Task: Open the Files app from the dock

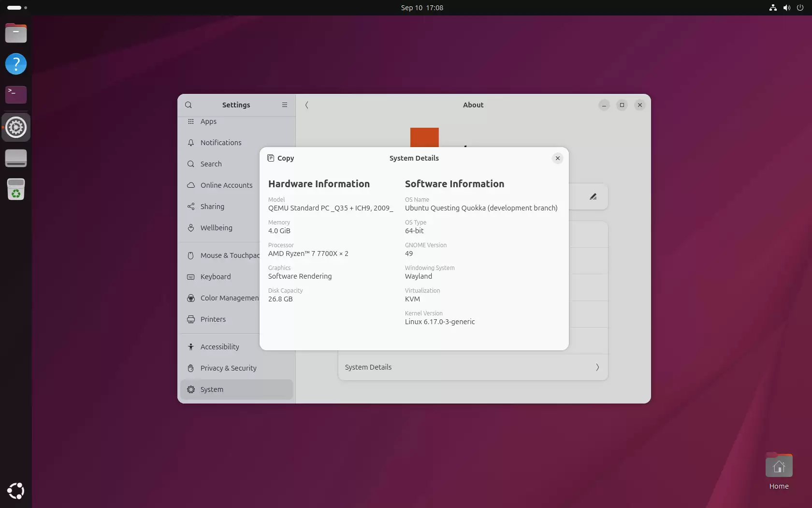Action: pos(16,33)
